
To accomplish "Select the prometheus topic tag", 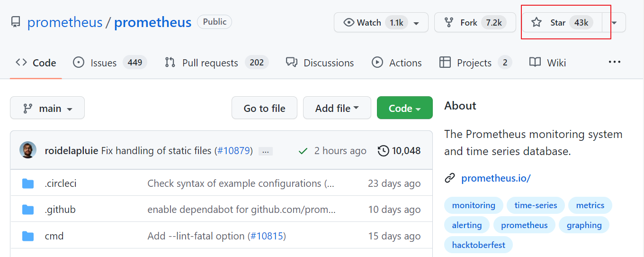I will (524, 225).
